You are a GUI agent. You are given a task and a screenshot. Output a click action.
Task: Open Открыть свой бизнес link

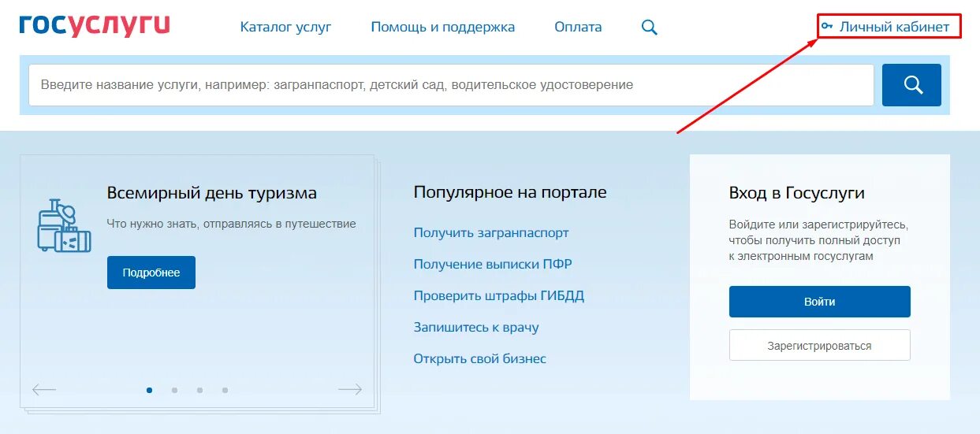pyautogui.click(x=479, y=359)
